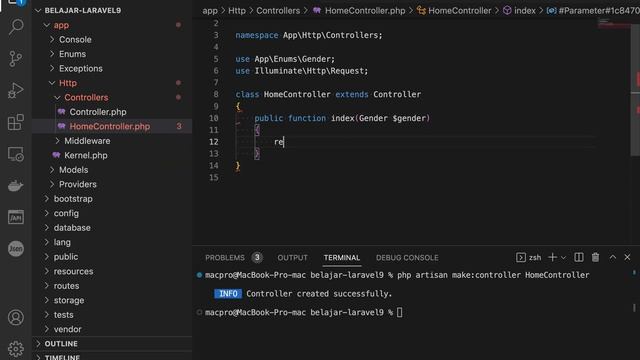This screenshot has height=360, width=640.
Task: Open the Extensions view
Action: 16,122
